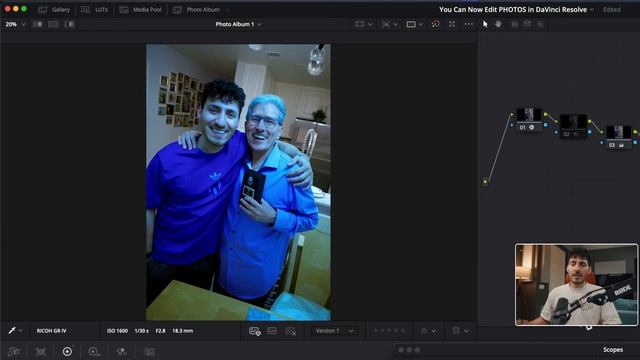Open the motion effects palette icon
This screenshot has height=360, width=640.
[149, 351]
